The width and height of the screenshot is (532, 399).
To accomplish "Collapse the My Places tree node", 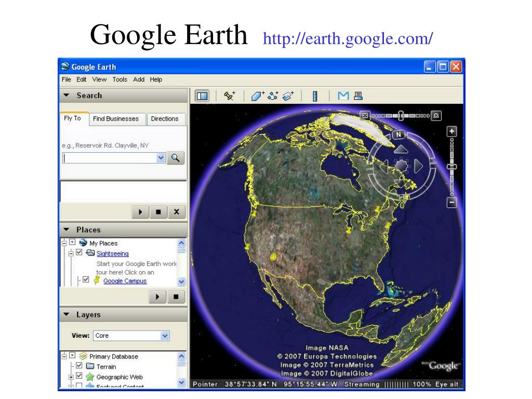I will (x=64, y=243).
